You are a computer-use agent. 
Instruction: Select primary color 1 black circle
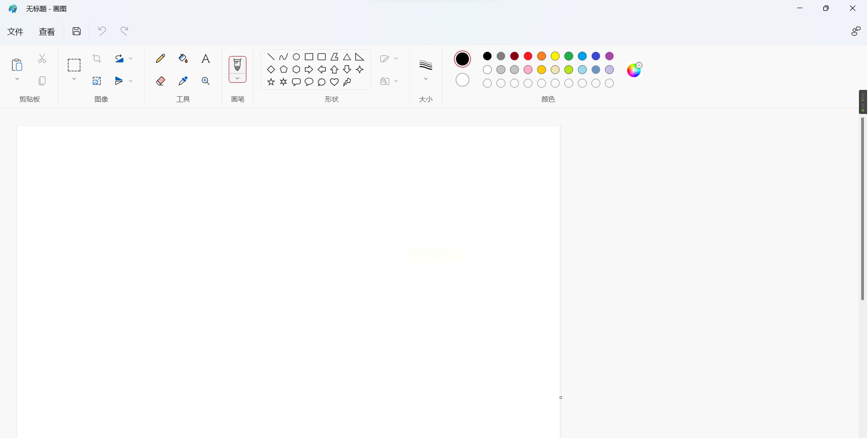(x=462, y=59)
